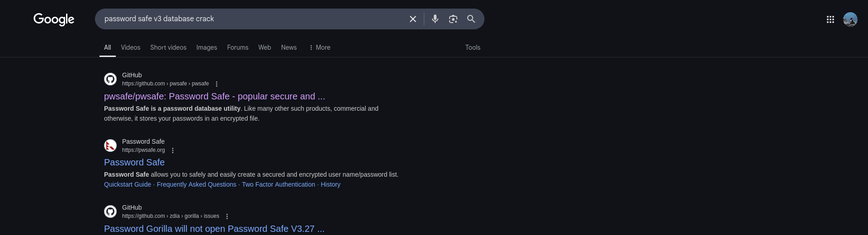Switch to the Videos tab

(131, 47)
